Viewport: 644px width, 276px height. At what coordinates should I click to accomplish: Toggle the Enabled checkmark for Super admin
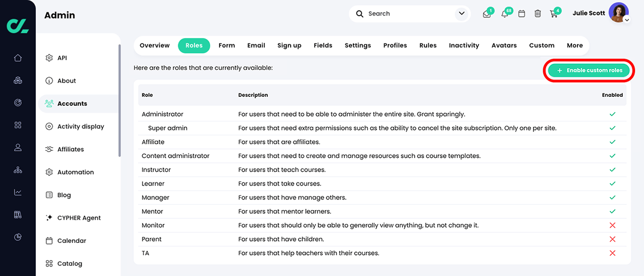point(612,128)
